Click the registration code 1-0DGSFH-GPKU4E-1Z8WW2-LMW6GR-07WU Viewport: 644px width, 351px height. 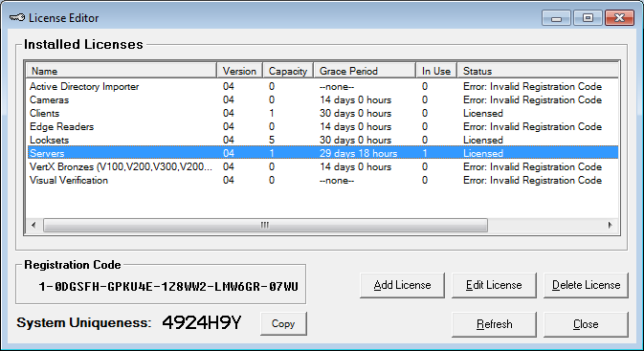pyautogui.click(x=168, y=286)
